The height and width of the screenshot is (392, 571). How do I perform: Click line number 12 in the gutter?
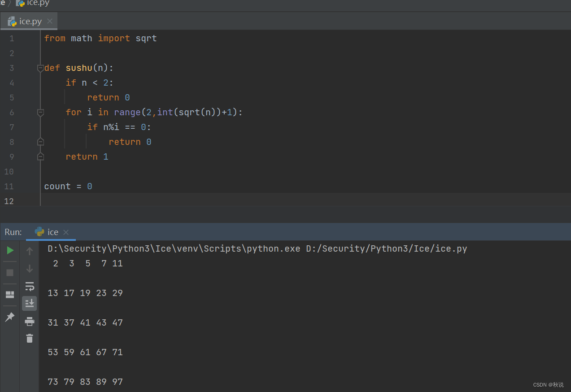[x=9, y=201]
